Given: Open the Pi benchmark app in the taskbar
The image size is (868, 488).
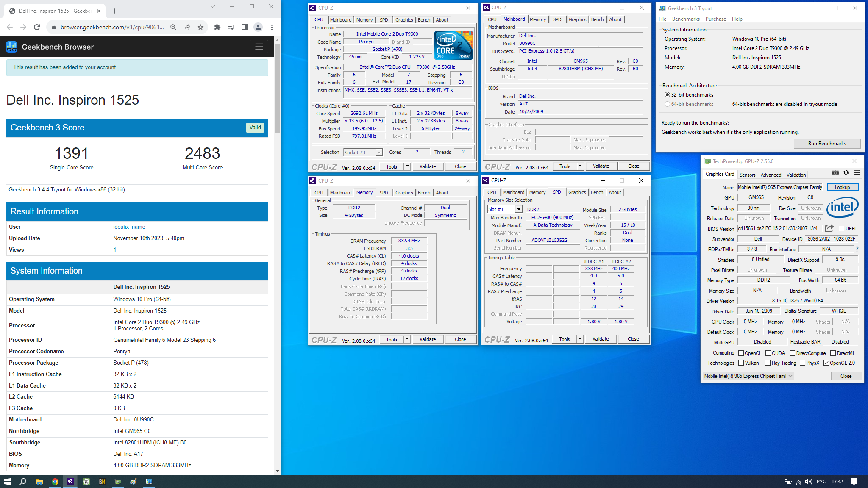Looking at the screenshot, I should pyautogui.click(x=86, y=482).
